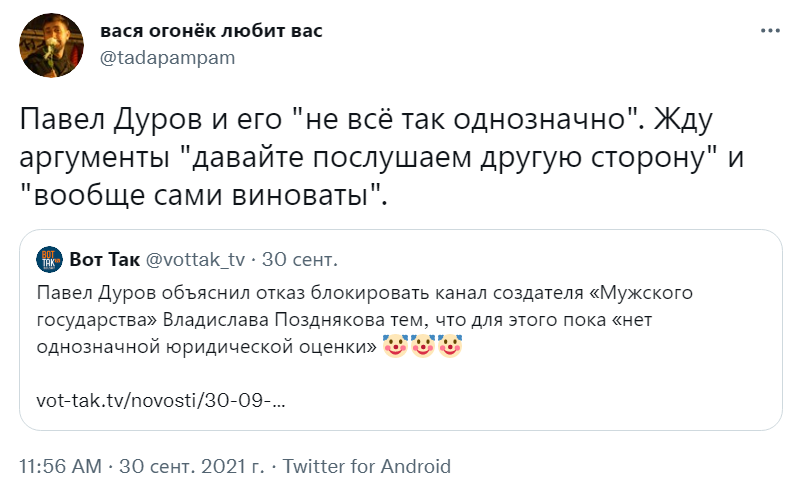Open the tweet's three-dot More menu

pyautogui.click(x=769, y=32)
